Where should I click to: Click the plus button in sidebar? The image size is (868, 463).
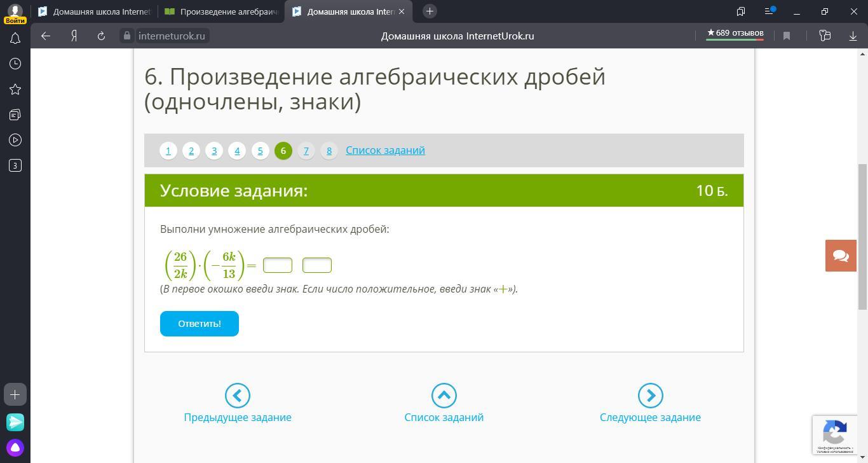[x=15, y=394]
